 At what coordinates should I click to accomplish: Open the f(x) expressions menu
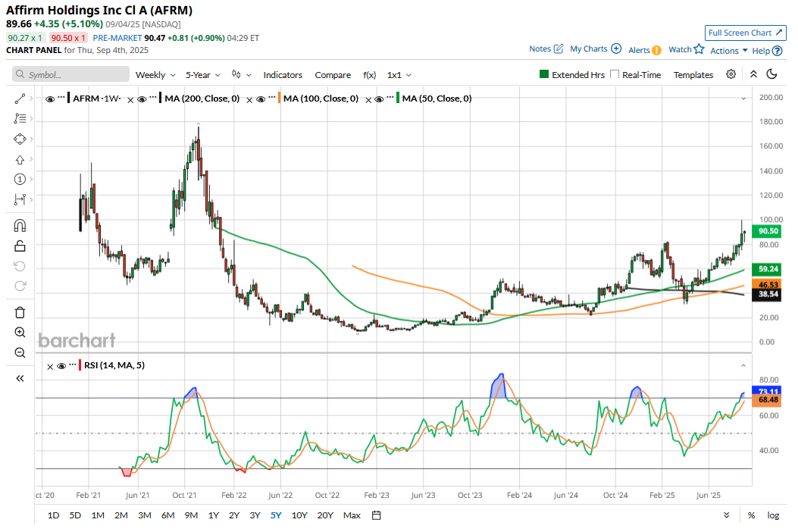click(x=370, y=75)
